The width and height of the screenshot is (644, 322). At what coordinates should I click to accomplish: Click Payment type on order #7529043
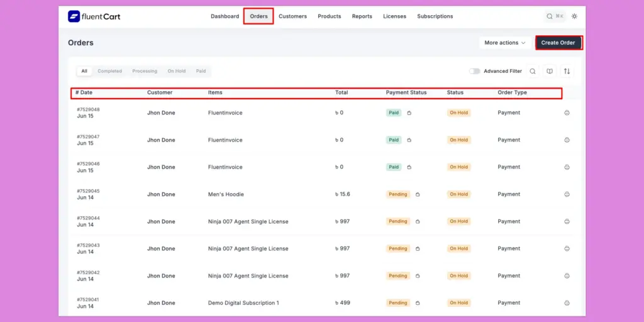pos(509,248)
